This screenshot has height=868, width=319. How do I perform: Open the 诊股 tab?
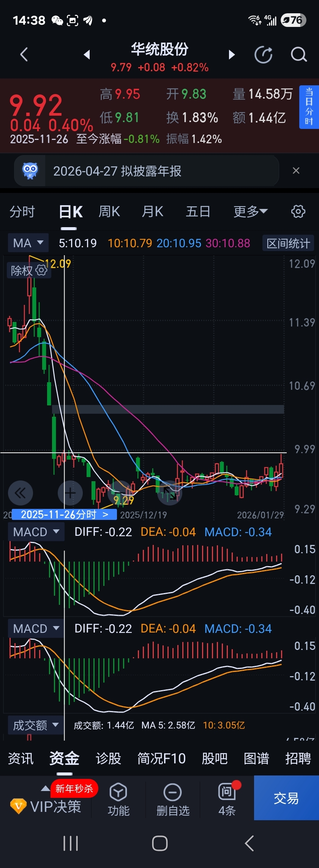pos(109,758)
